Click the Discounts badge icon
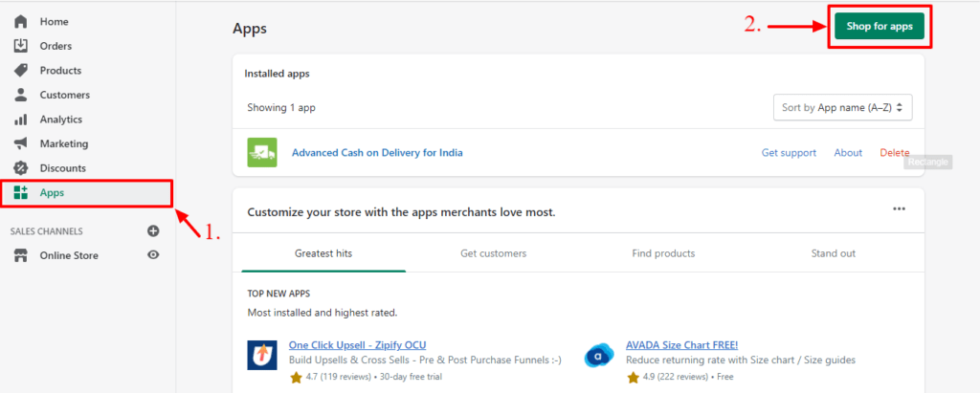 [x=20, y=168]
